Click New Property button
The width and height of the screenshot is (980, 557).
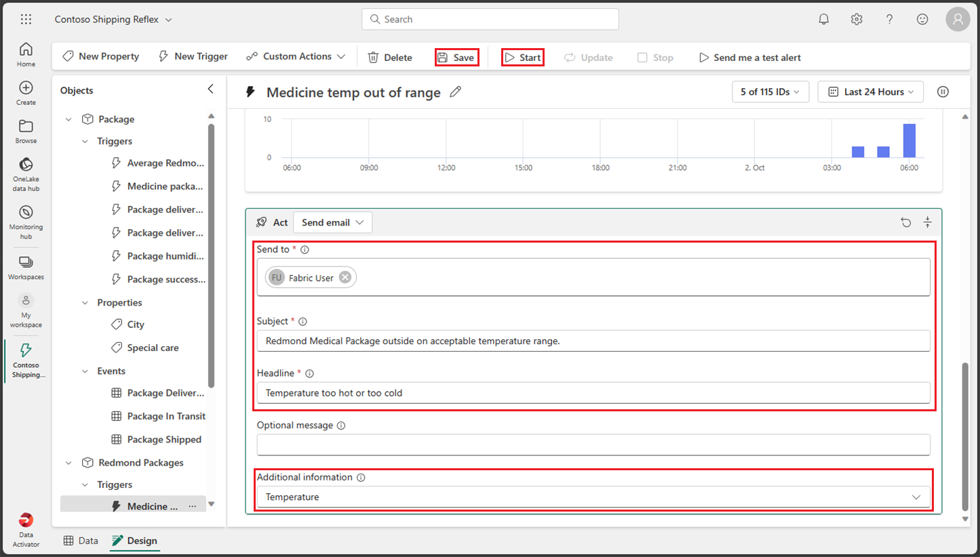[100, 56]
